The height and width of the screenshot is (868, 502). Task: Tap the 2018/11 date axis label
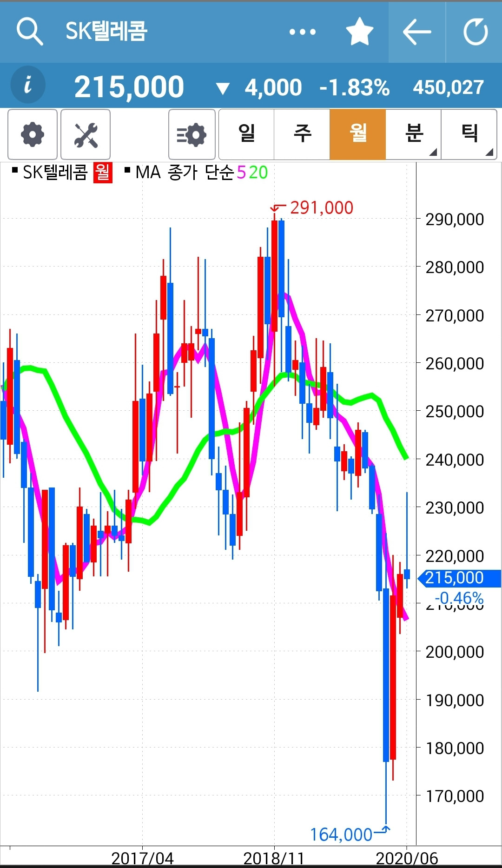pos(274,858)
